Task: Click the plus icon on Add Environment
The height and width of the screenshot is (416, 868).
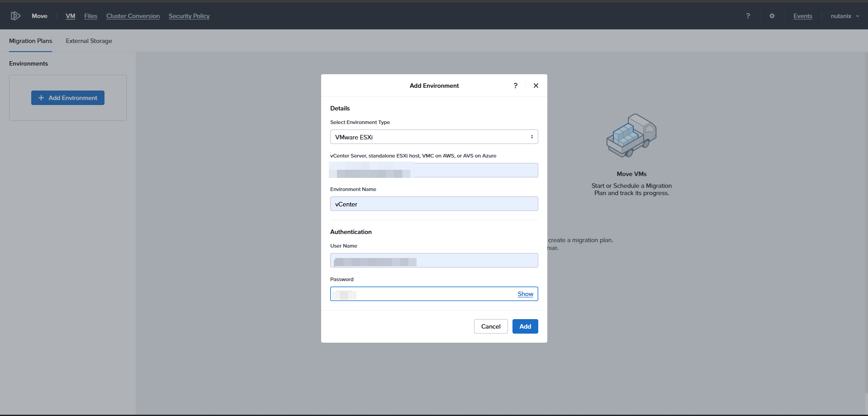Action: 41,98
